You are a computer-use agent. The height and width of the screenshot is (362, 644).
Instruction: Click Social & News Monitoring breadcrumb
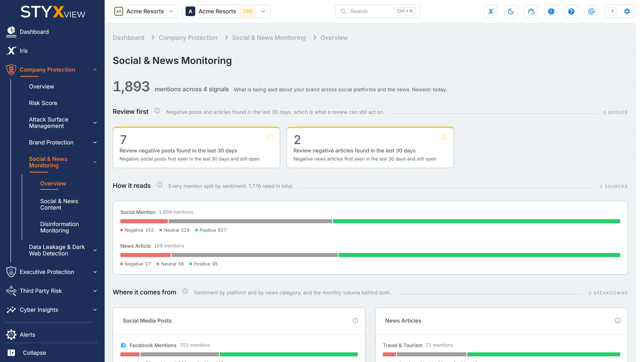(x=269, y=38)
